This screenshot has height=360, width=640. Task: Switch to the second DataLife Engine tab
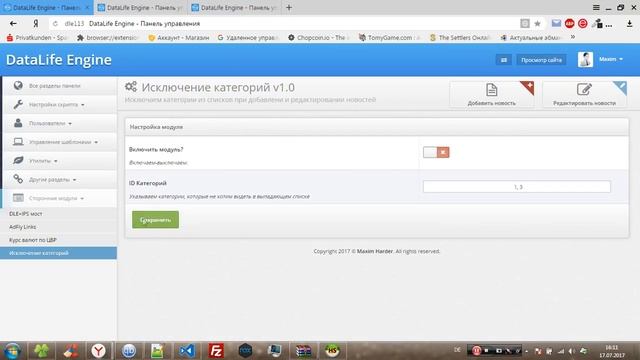coord(141,7)
